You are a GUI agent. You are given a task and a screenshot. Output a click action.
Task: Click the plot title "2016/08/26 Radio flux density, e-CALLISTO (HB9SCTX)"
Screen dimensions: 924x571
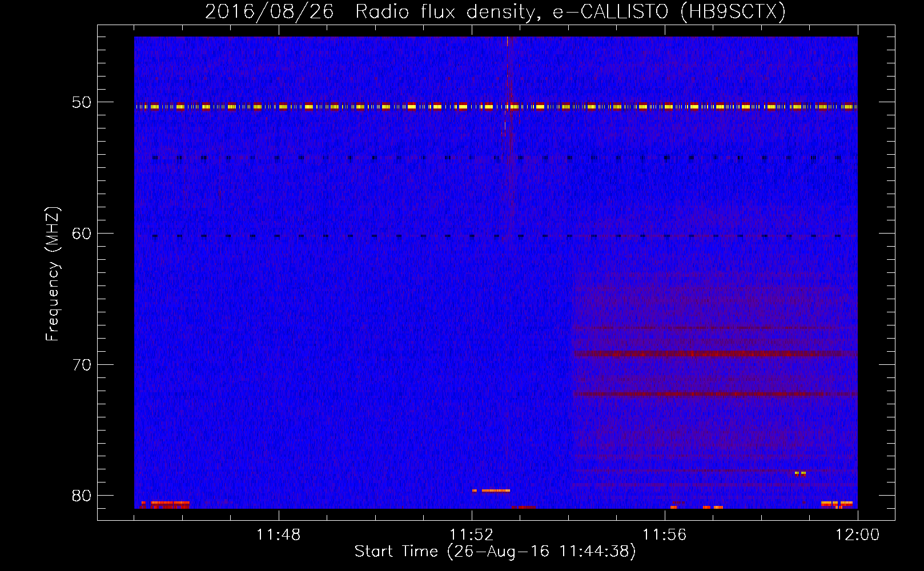(495, 11)
